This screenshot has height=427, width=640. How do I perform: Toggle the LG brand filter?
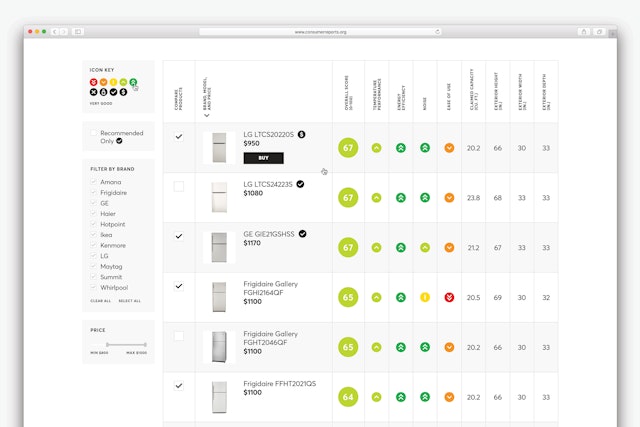click(x=93, y=256)
